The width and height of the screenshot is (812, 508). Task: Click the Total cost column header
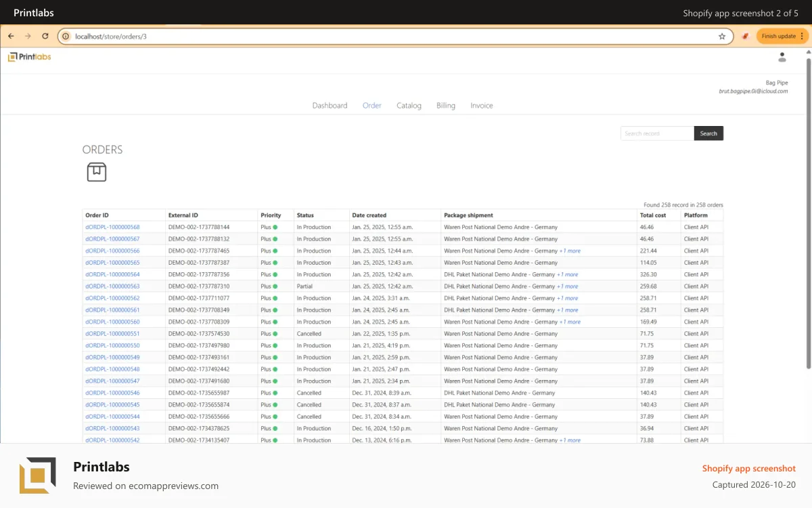tap(653, 215)
